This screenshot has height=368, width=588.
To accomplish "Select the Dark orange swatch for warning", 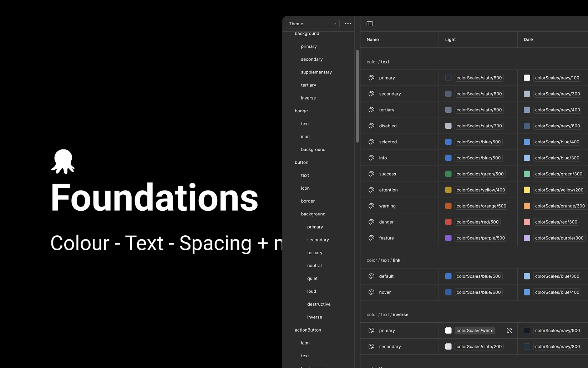I will [527, 206].
